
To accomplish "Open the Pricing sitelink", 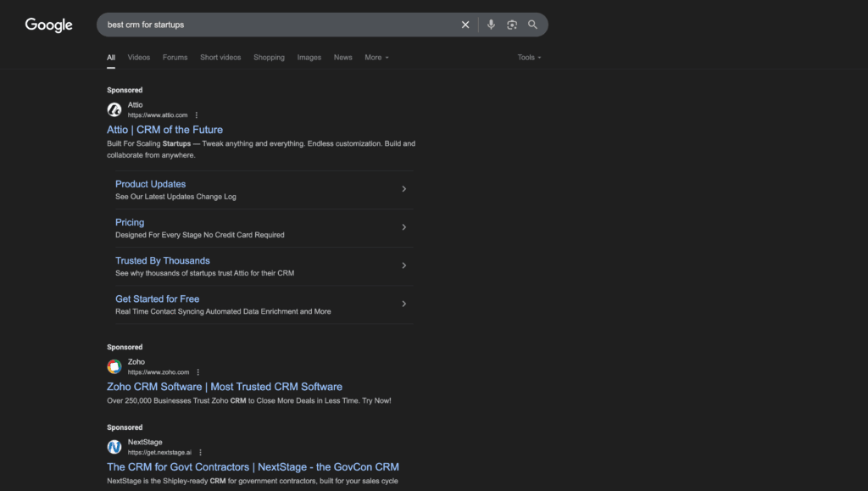I will [130, 222].
